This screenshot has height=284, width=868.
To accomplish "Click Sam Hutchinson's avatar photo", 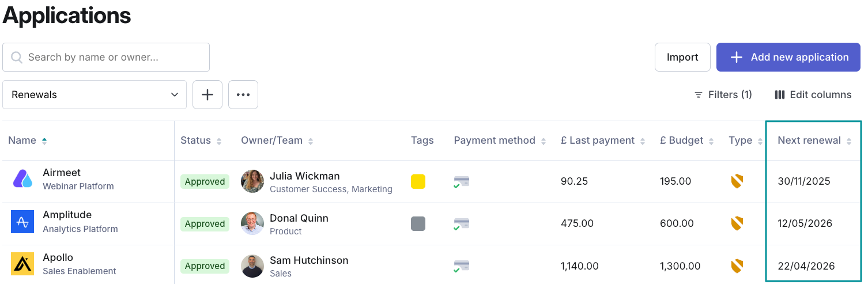I will (252, 266).
